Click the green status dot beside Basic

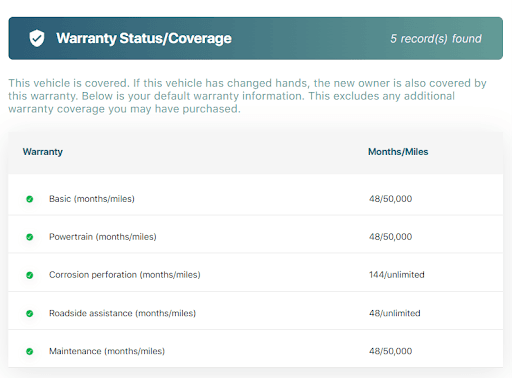click(30, 199)
